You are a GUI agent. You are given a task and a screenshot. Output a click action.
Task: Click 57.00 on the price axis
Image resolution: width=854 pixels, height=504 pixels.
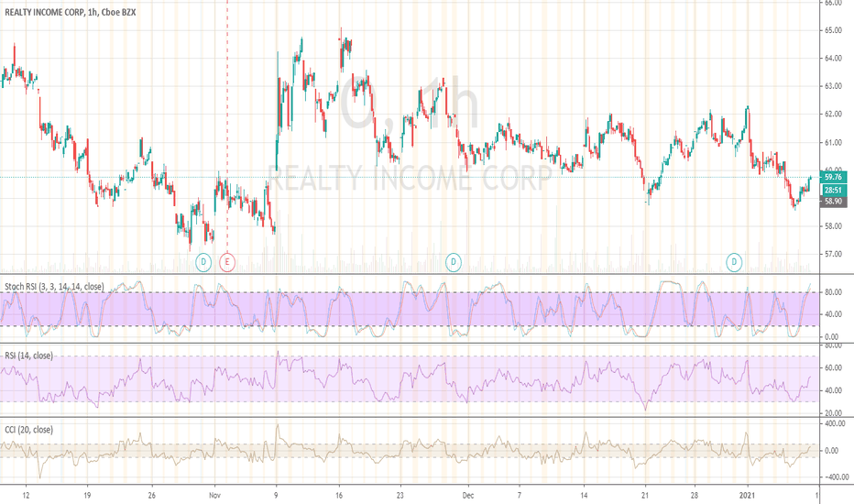click(x=833, y=254)
